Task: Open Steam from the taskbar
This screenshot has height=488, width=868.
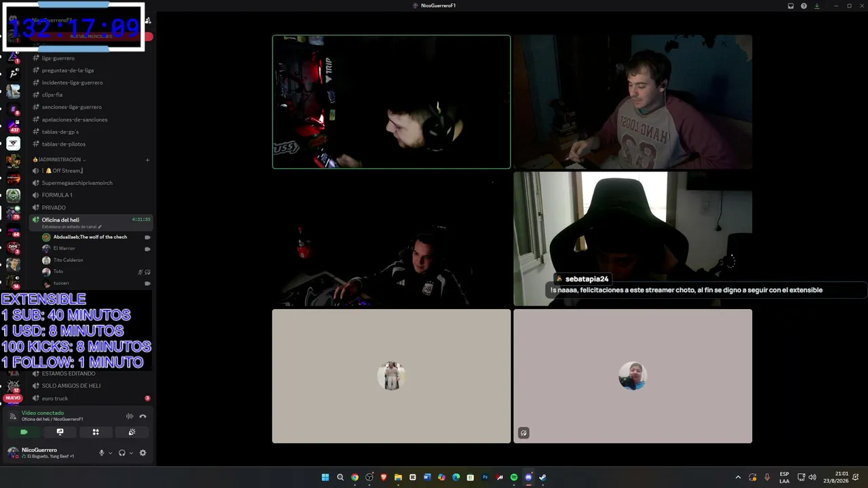Action: tap(542, 477)
